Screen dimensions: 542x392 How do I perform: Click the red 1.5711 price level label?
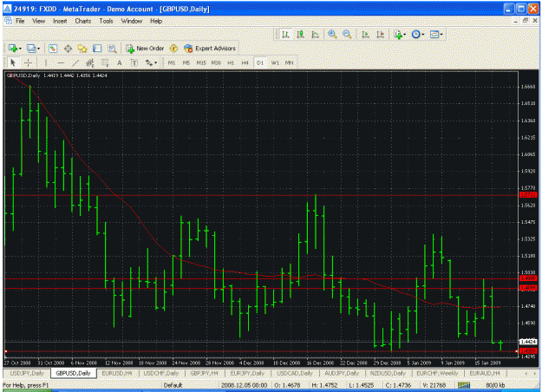point(528,195)
